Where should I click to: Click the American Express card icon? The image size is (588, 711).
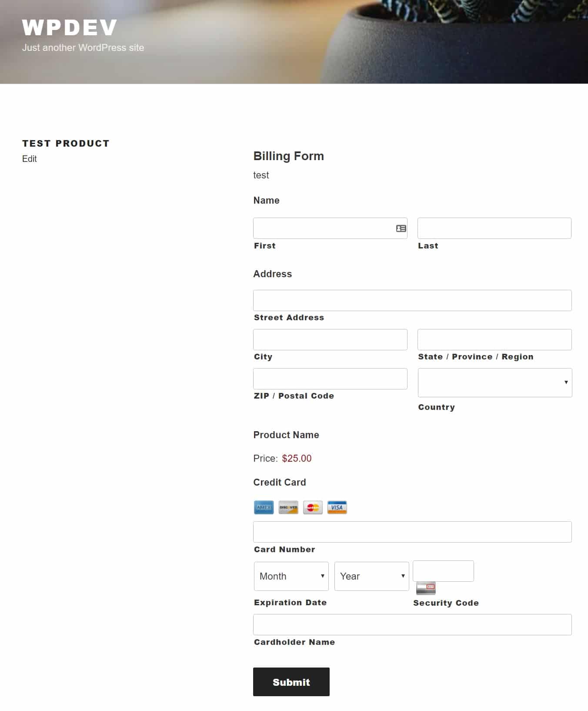(264, 507)
